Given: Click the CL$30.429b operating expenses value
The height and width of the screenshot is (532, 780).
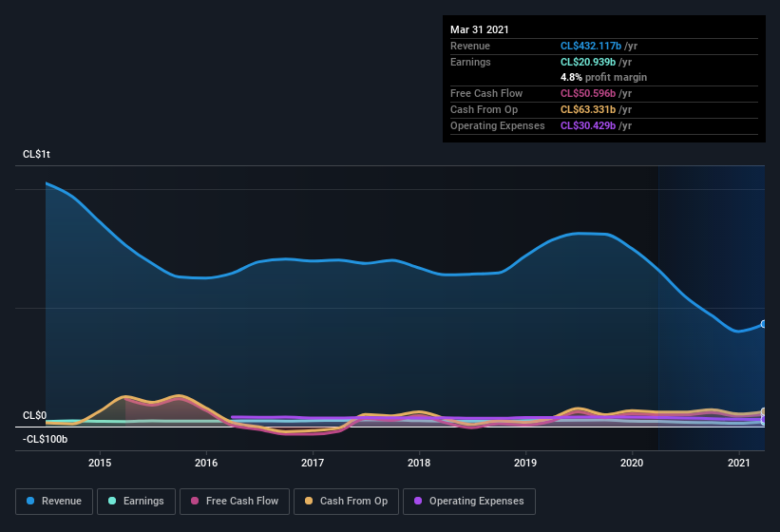Looking at the screenshot, I should 588,125.
